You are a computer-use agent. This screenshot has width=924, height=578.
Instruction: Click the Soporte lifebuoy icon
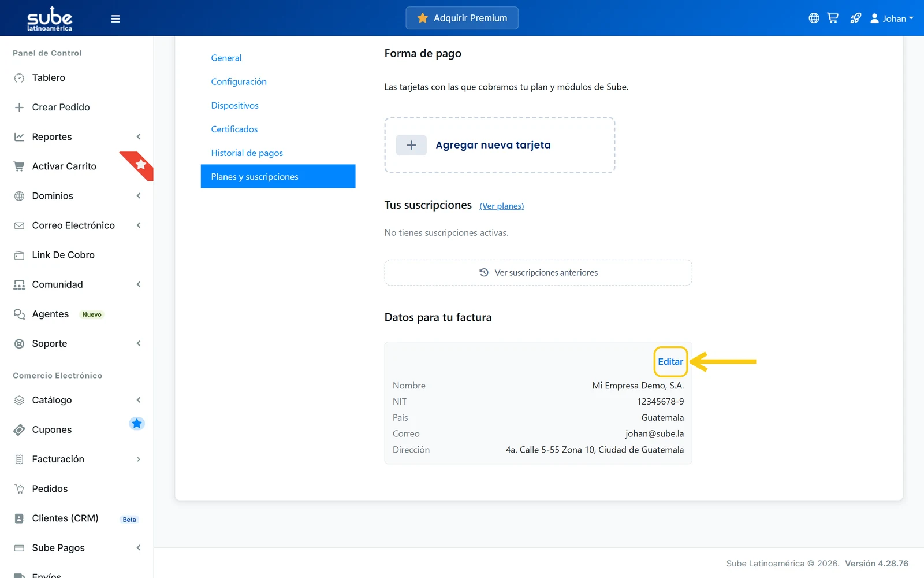19,343
